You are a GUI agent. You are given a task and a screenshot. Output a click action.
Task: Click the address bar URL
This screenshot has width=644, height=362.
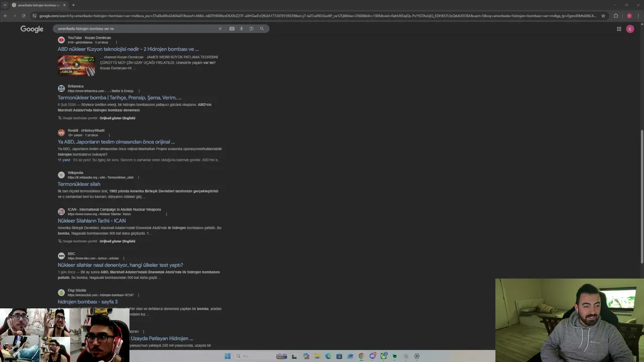317,16
